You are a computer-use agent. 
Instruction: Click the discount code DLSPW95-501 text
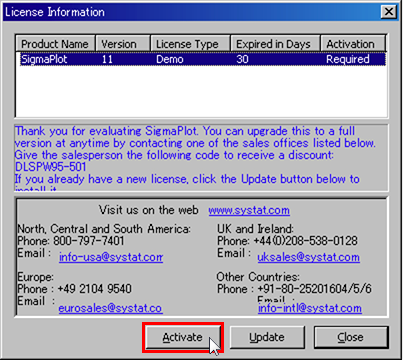click(51, 167)
